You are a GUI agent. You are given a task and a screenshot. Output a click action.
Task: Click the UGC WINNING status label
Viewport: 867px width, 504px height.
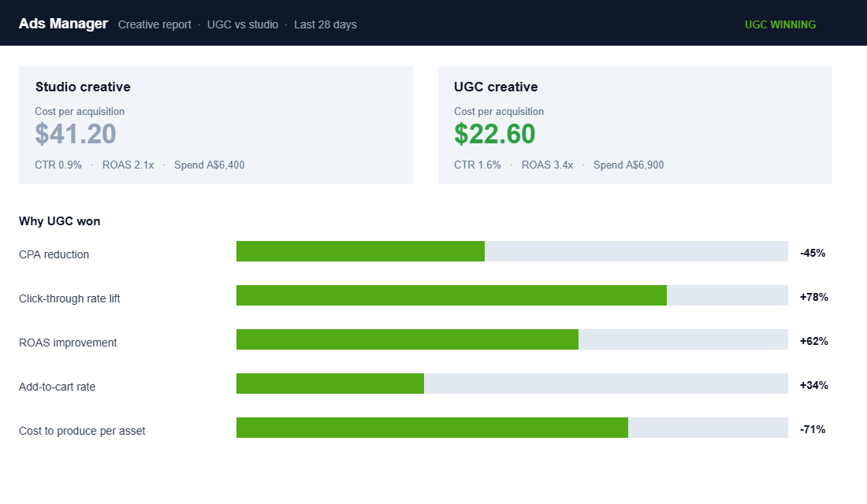point(780,25)
